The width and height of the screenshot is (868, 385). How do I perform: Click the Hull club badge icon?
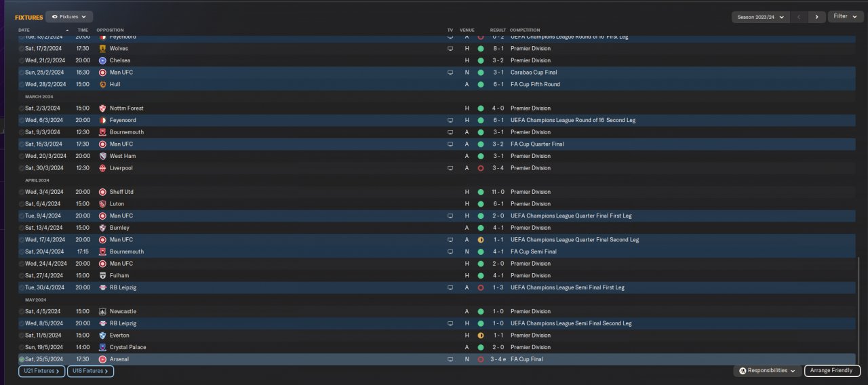pyautogui.click(x=103, y=85)
